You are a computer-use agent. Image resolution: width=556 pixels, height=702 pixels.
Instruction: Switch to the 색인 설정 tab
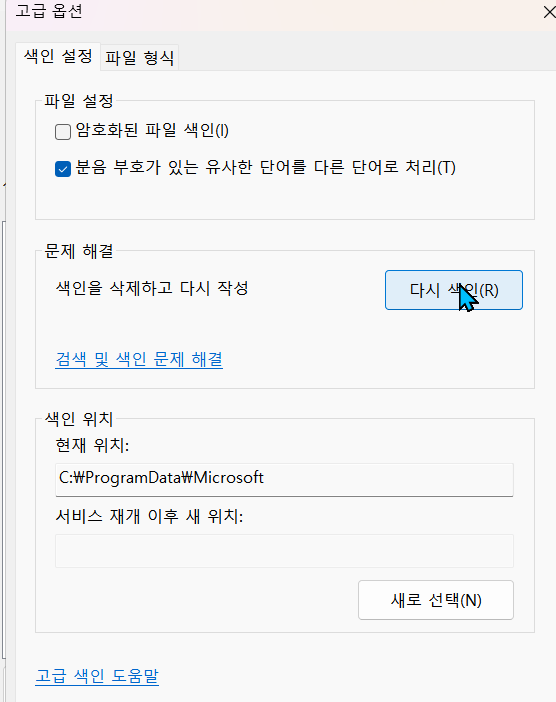click(58, 56)
